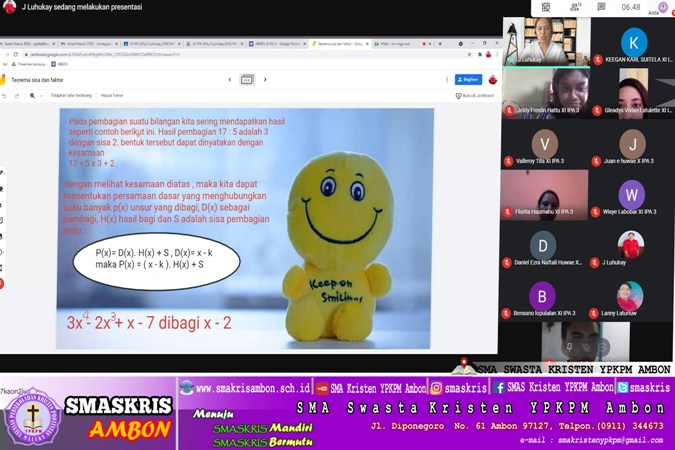Select the oval P(x) formula shape
The width and height of the screenshot is (675, 450).
(x=156, y=261)
